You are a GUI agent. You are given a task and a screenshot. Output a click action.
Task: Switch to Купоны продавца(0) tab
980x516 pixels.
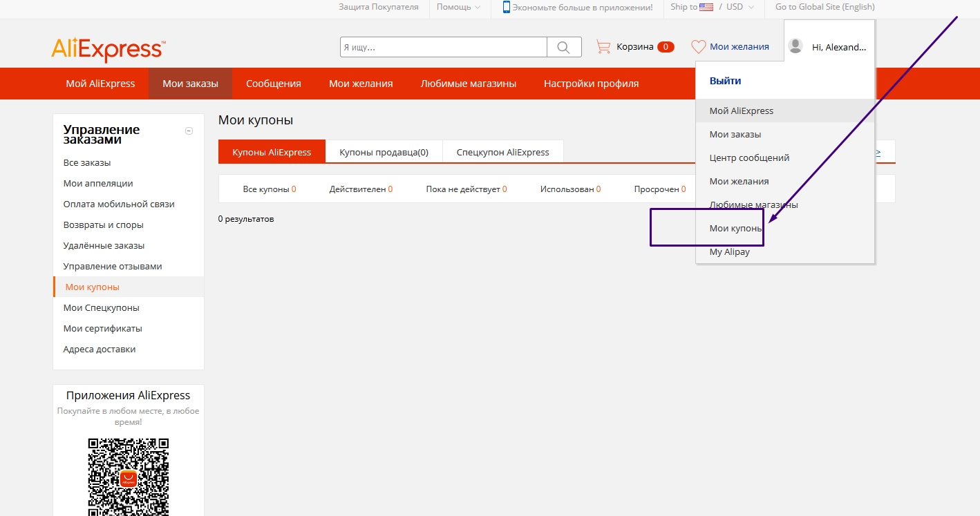pyautogui.click(x=384, y=152)
